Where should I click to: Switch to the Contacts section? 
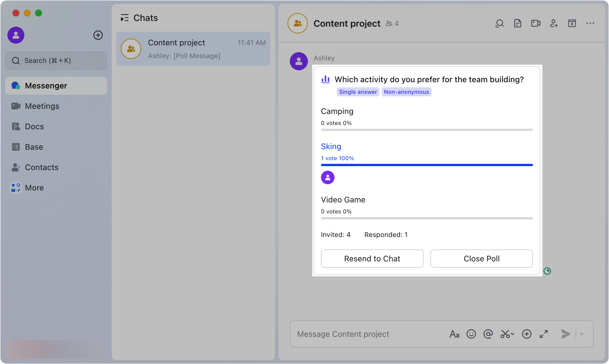[42, 167]
